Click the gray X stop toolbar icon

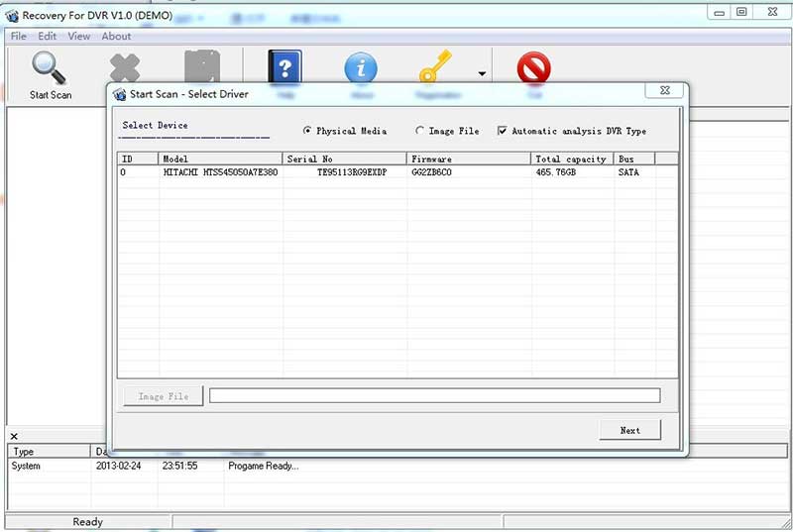(125, 67)
